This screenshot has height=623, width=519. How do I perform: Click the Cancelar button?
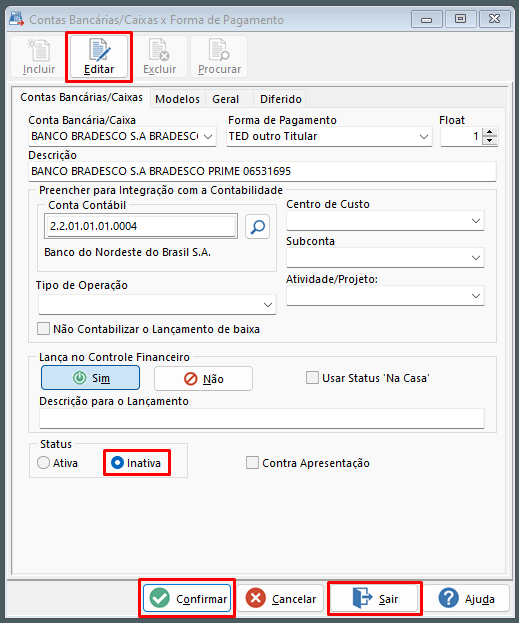(x=281, y=598)
